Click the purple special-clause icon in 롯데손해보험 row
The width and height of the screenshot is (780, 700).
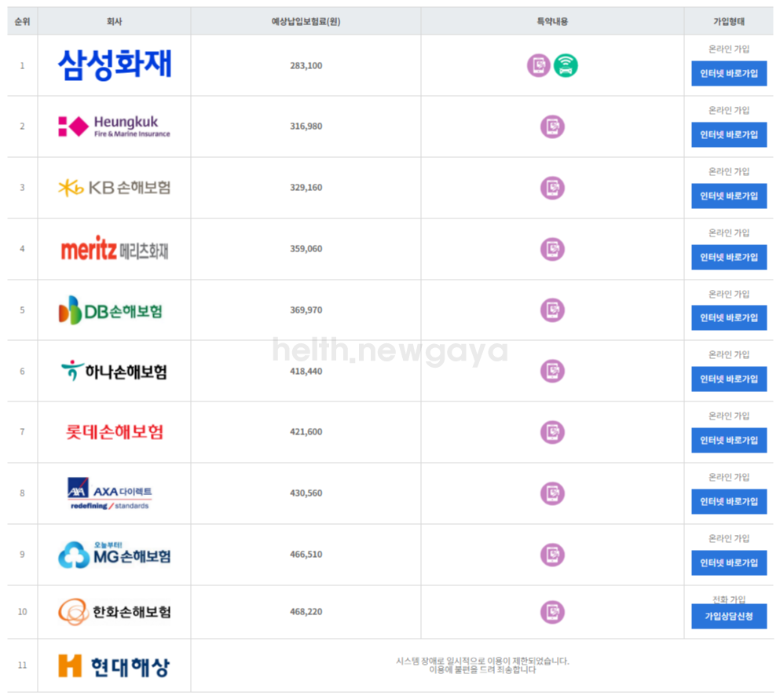point(552,432)
